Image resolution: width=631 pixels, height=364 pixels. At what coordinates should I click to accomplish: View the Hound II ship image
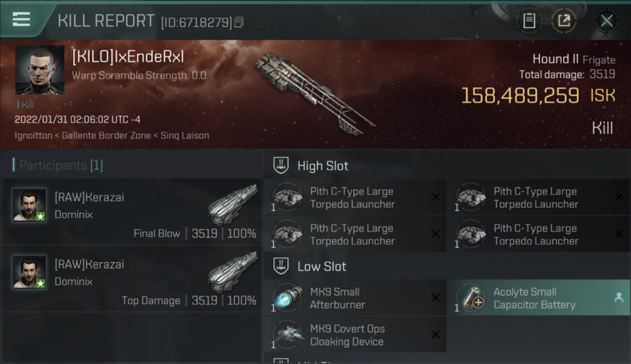click(314, 94)
